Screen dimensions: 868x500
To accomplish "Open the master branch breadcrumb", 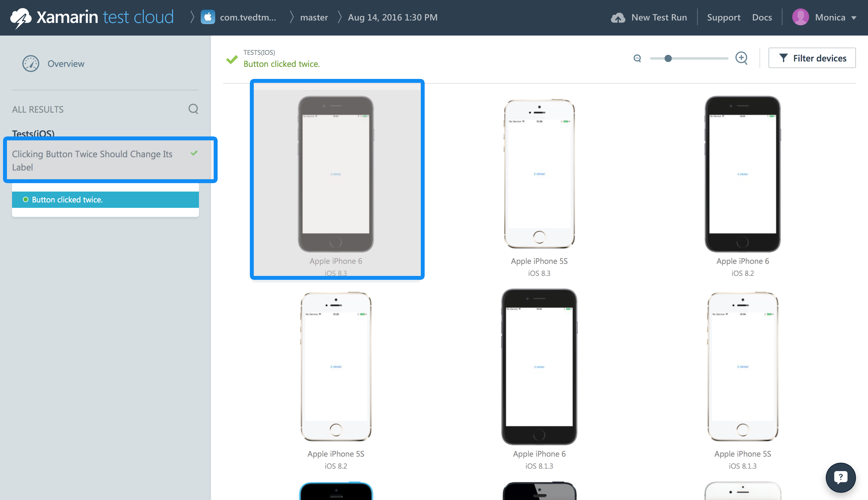I will pyautogui.click(x=314, y=17).
